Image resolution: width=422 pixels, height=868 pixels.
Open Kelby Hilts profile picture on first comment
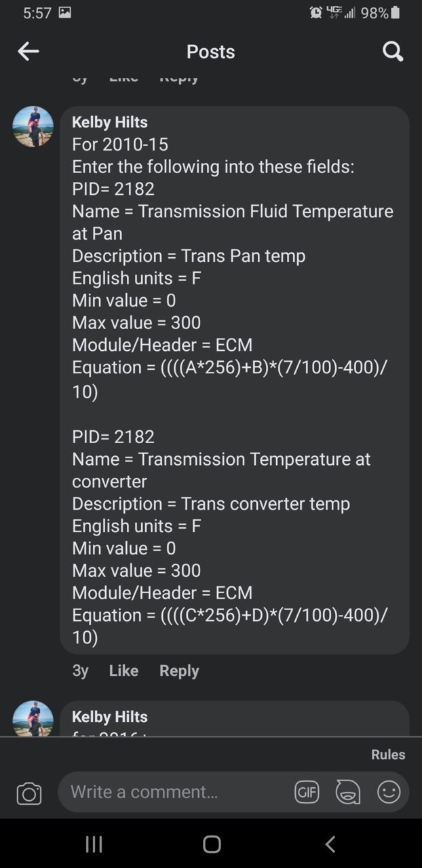tap(33, 126)
